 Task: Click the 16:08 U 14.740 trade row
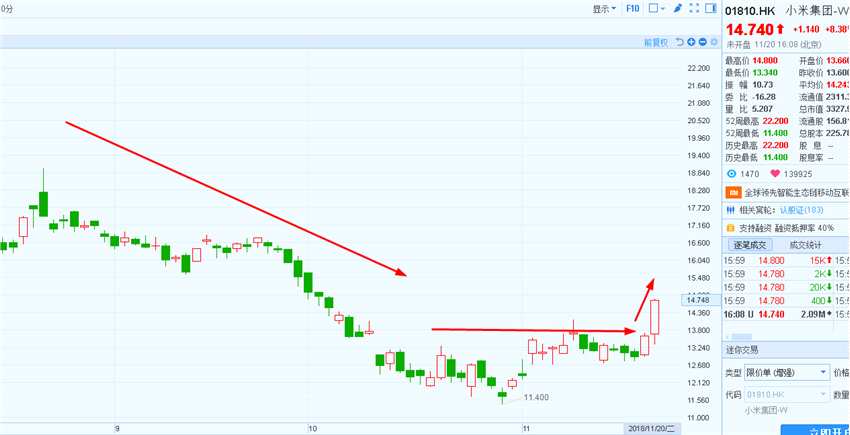[786, 314]
